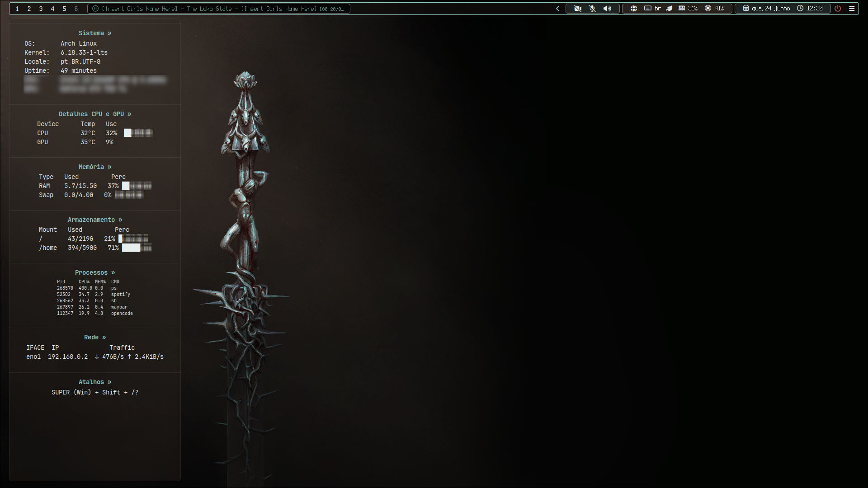The height and width of the screenshot is (488, 868).
Task: Switch to dimmed workspace 6
Action: coord(76,9)
